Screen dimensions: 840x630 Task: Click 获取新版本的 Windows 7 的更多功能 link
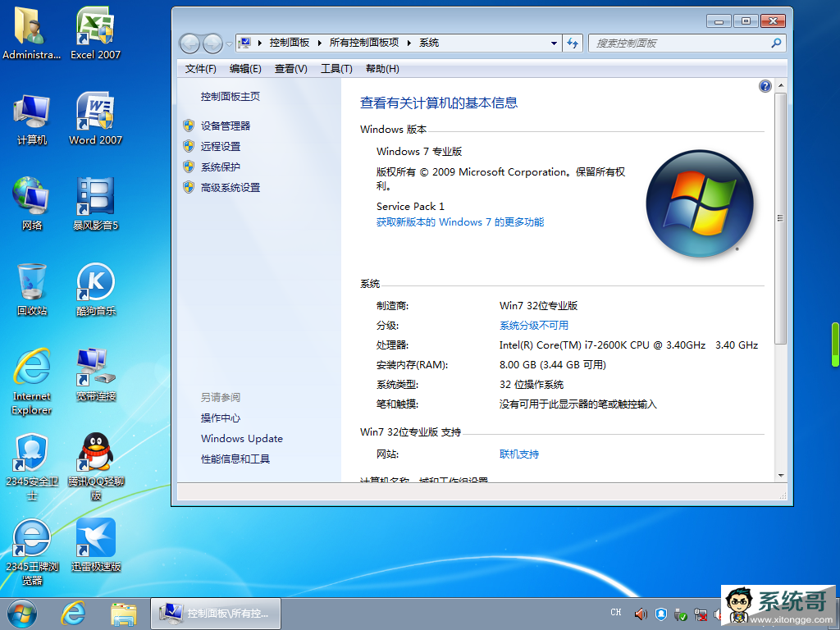click(460, 221)
